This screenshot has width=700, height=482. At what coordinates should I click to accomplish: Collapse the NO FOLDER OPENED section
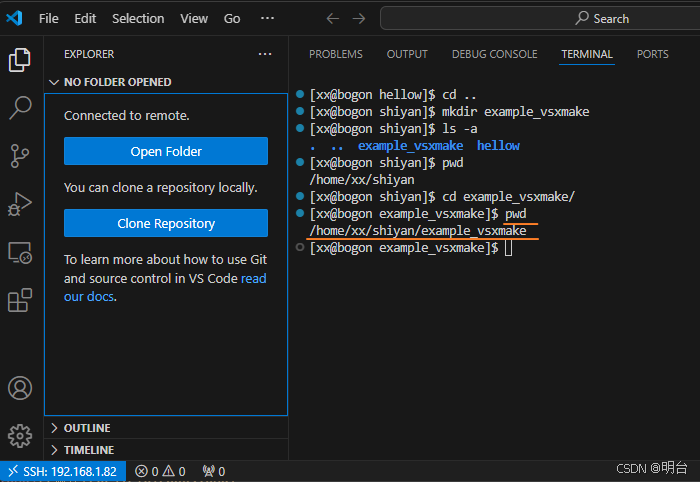coord(166,82)
